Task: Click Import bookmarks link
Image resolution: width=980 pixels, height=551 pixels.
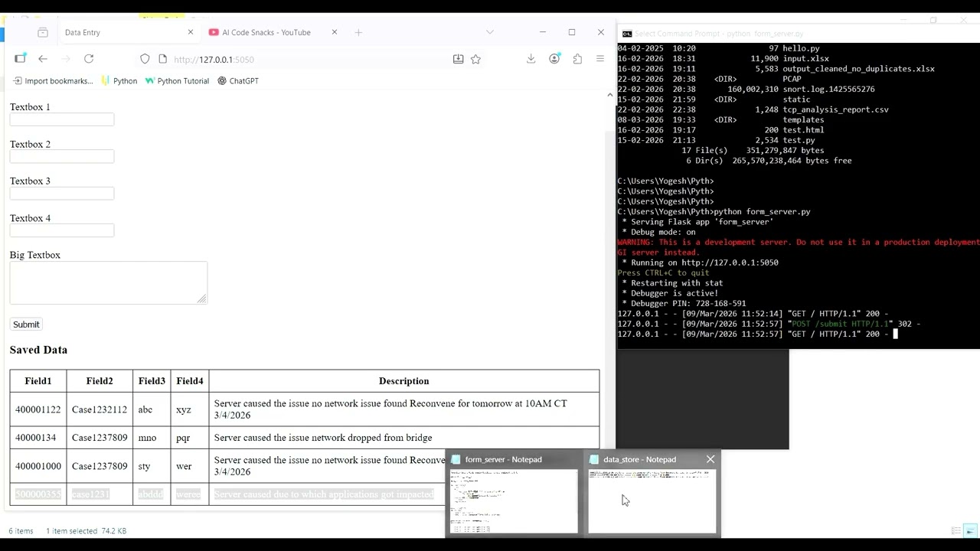Action: tap(53, 80)
